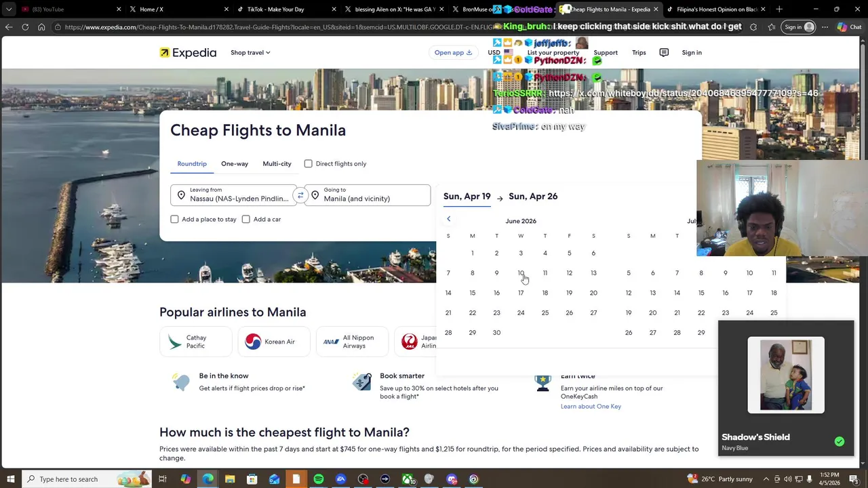The width and height of the screenshot is (868, 488).
Task: Open the Trips link in header
Action: tap(639, 53)
